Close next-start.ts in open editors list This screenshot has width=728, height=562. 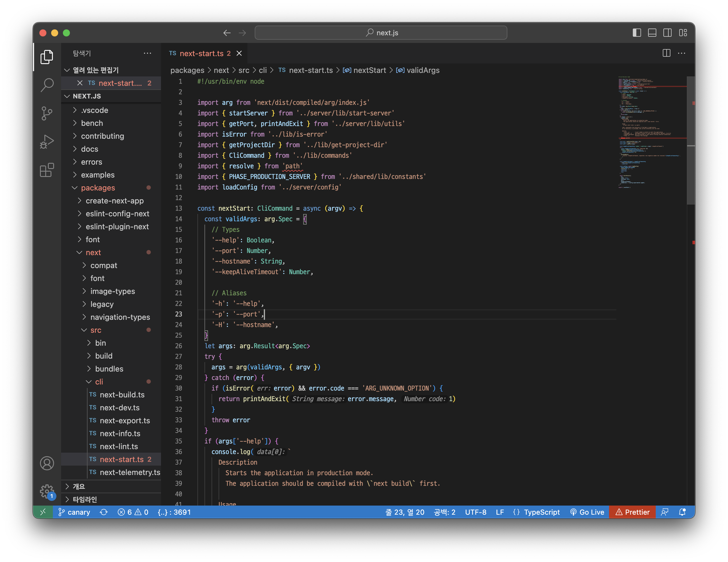(80, 83)
